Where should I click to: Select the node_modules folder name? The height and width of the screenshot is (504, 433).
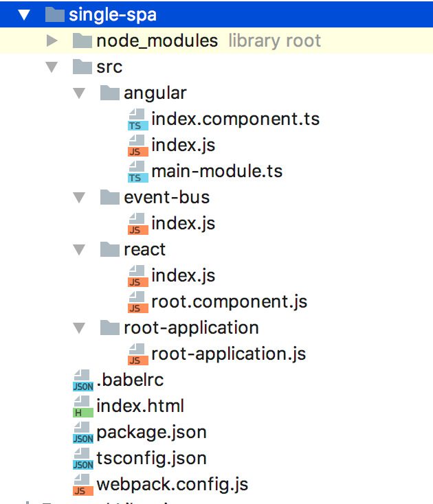coord(157,41)
